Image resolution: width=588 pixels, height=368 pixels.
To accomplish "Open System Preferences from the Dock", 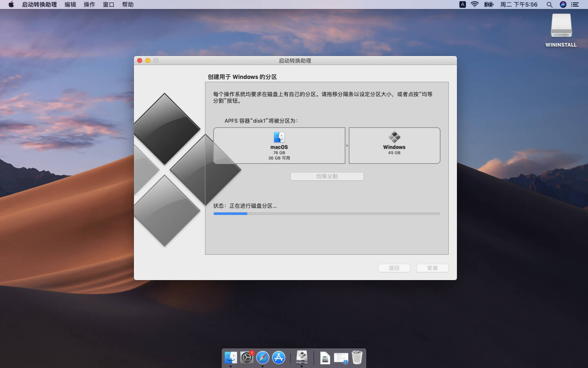I will coord(247,357).
